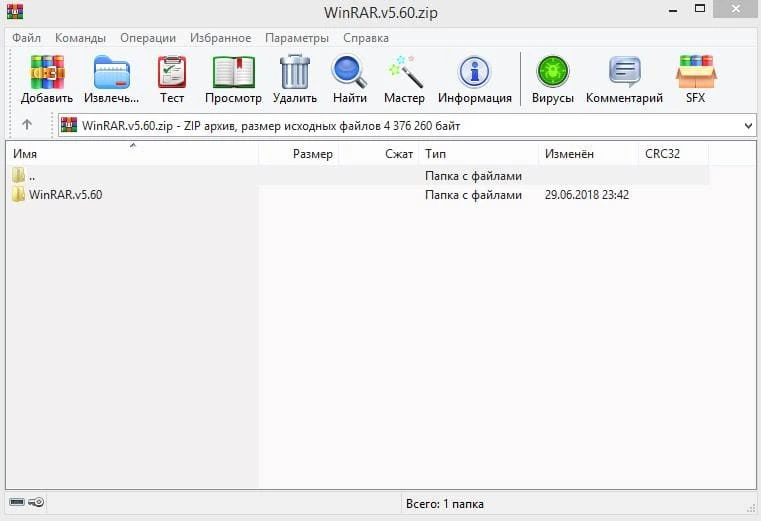Sort by the Изменён column header
The width and height of the screenshot is (761, 521).
tap(589, 154)
